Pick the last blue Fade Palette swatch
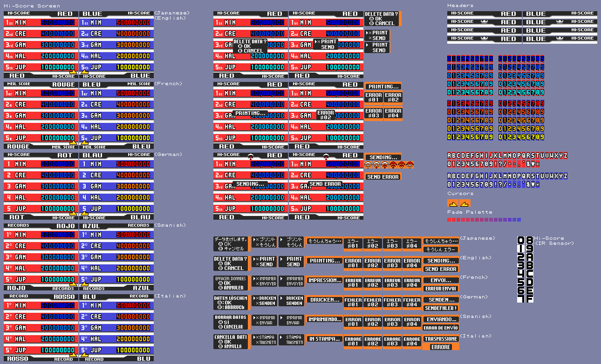This screenshot has height=364, width=601. coord(519,220)
